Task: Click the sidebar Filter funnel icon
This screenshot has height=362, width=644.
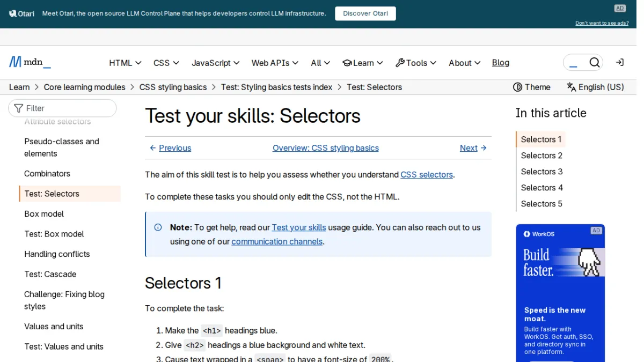Action: point(19,108)
